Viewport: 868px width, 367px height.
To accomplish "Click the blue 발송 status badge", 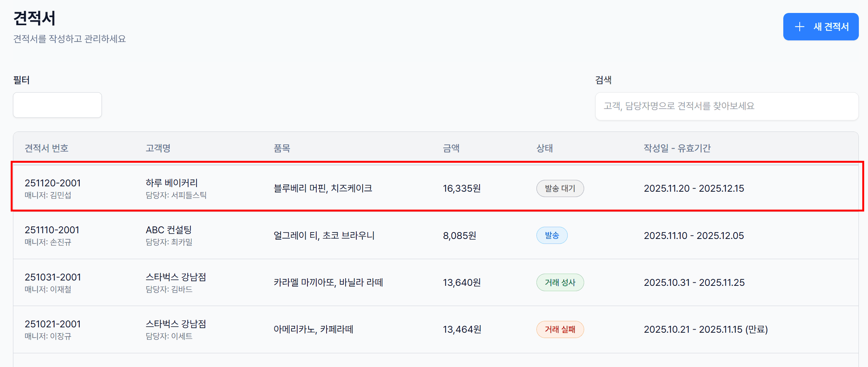I will 552,236.
